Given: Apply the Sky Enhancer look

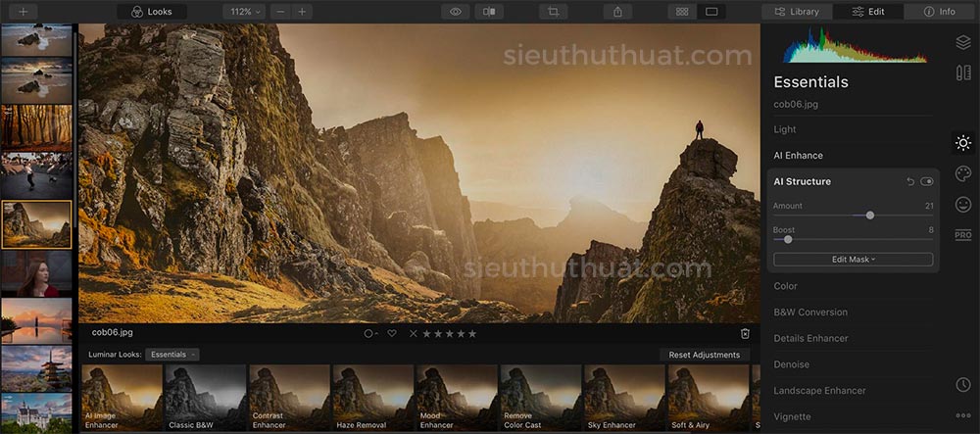Looking at the screenshot, I should click(624, 398).
